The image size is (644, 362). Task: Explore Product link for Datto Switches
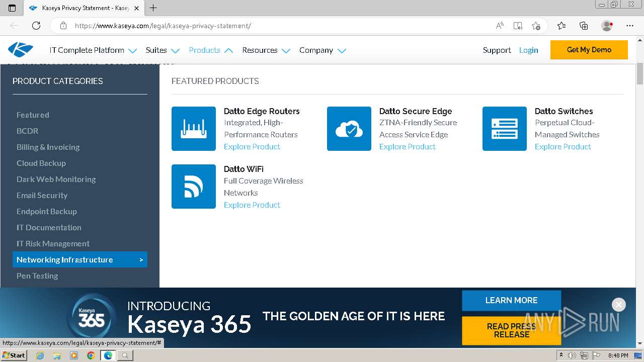click(x=563, y=147)
